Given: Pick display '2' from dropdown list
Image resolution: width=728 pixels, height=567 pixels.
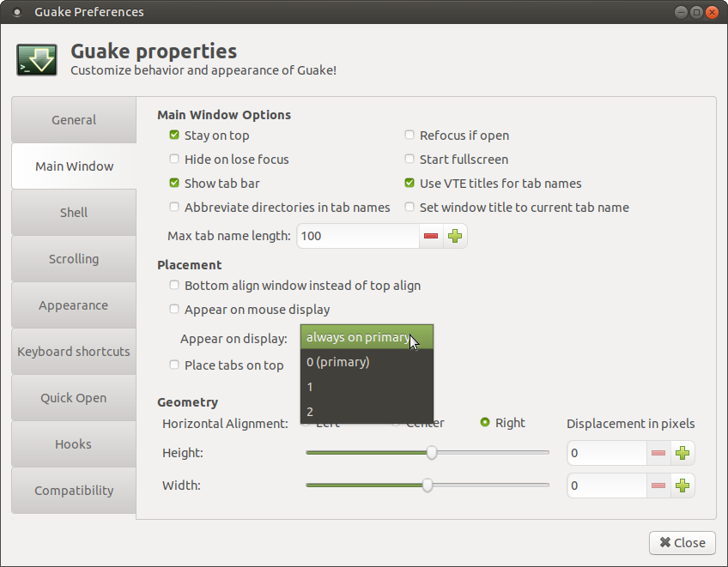Looking at the screenshot, I should tap(367, 411).
